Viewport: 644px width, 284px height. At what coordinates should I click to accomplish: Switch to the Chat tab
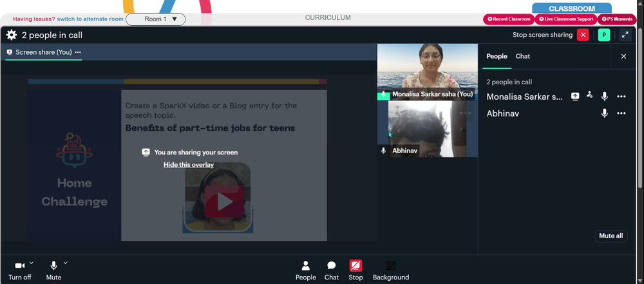(522, 56)
